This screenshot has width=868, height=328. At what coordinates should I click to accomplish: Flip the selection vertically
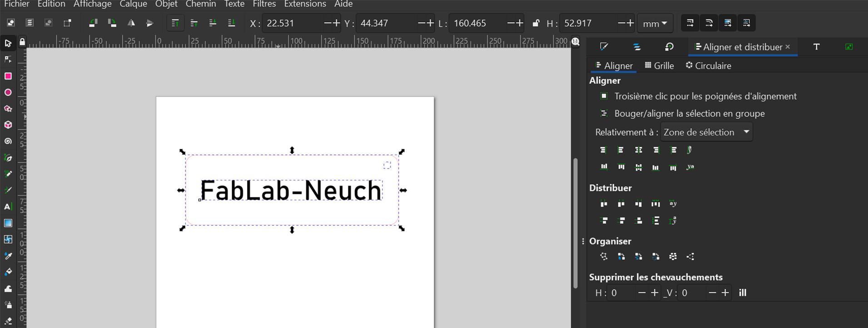coord(149,23)
